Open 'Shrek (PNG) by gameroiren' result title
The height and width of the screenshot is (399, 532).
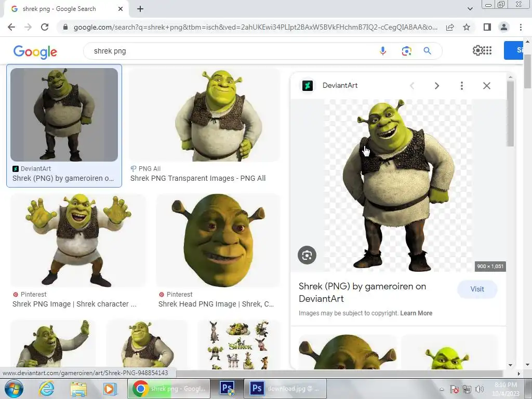[x=63, y=178]
